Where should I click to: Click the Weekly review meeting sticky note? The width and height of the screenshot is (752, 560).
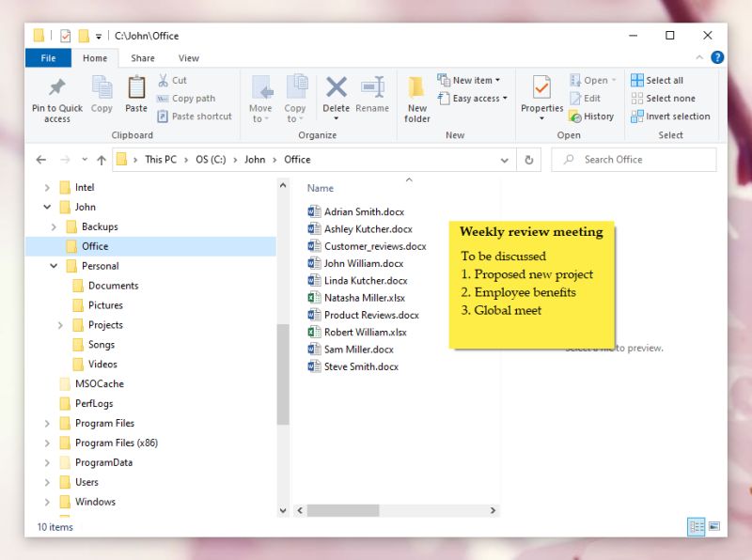[x=531, y=285]
